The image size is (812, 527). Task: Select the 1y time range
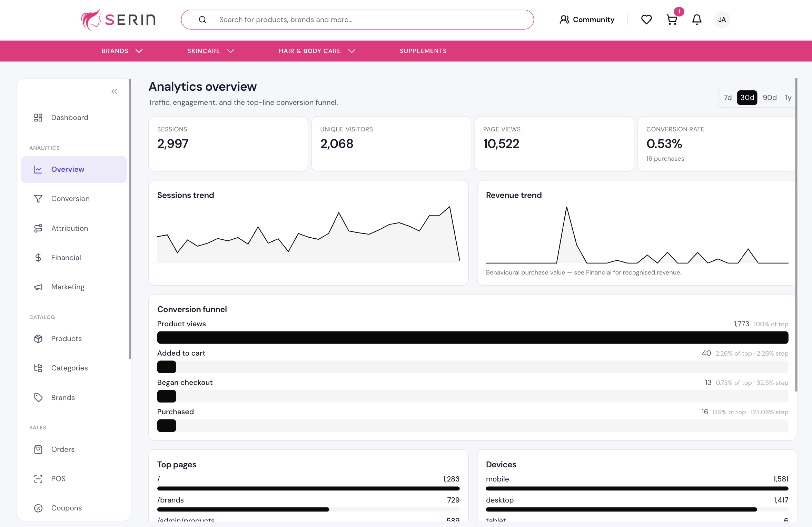tap(788, 98)
